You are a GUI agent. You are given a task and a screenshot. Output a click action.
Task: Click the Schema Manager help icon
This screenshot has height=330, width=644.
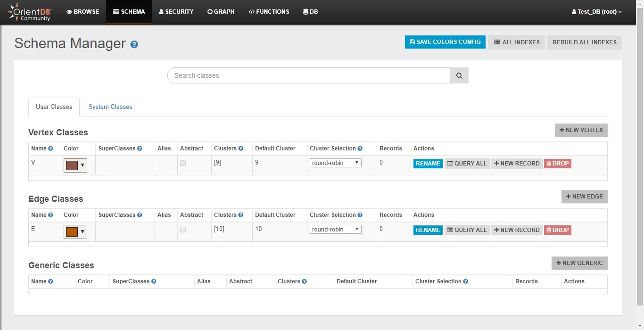coord(134,44)
